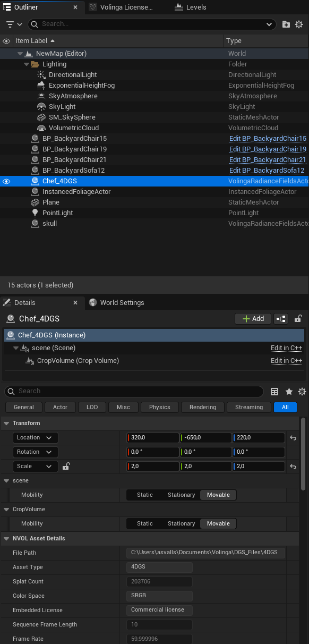309x644 pixels.
Task: Open Edit BP_BackyardSofa12 blueprint link
Action: point(267,171)
